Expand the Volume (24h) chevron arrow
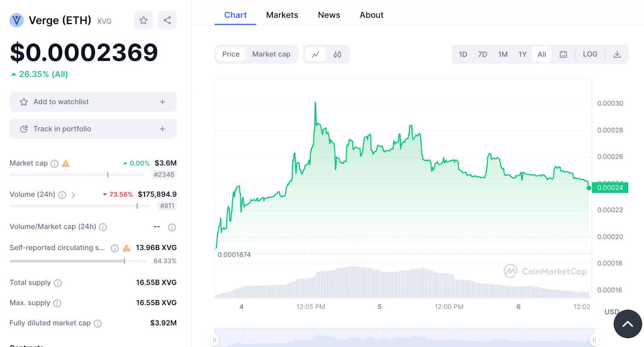Viewport: 644px width, 347px height. pyautogui.click(x=73, y=195)
